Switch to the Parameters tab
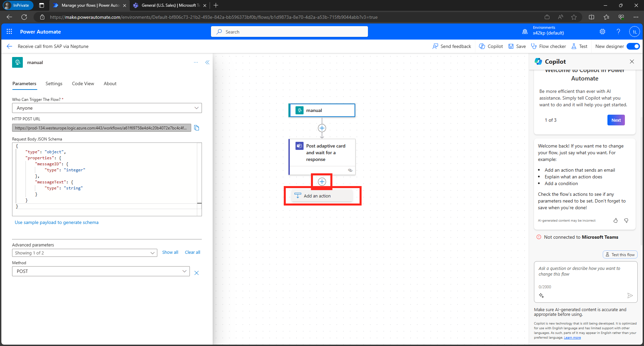The height and width of the screenshot is (346, 644). point(24,83)
